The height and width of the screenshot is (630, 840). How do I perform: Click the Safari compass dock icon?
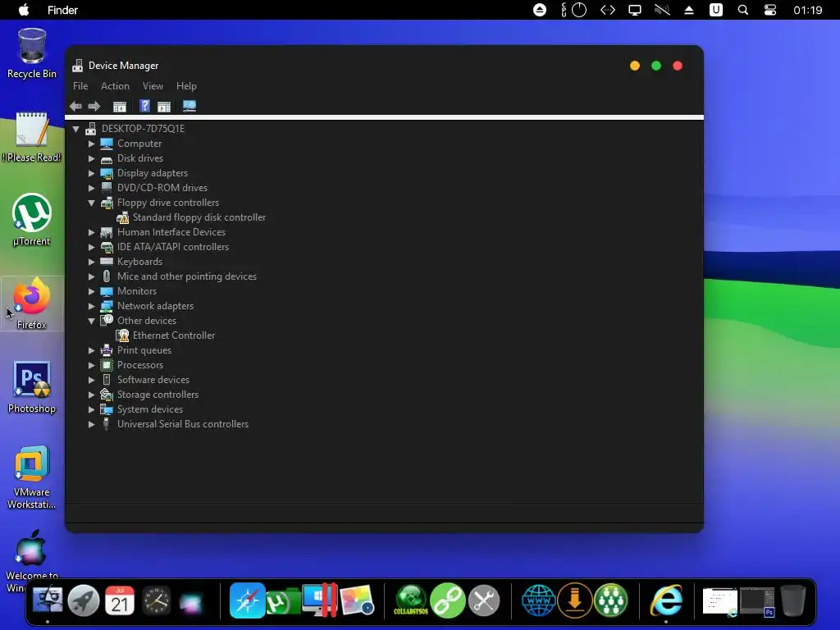tap(248, 600)
